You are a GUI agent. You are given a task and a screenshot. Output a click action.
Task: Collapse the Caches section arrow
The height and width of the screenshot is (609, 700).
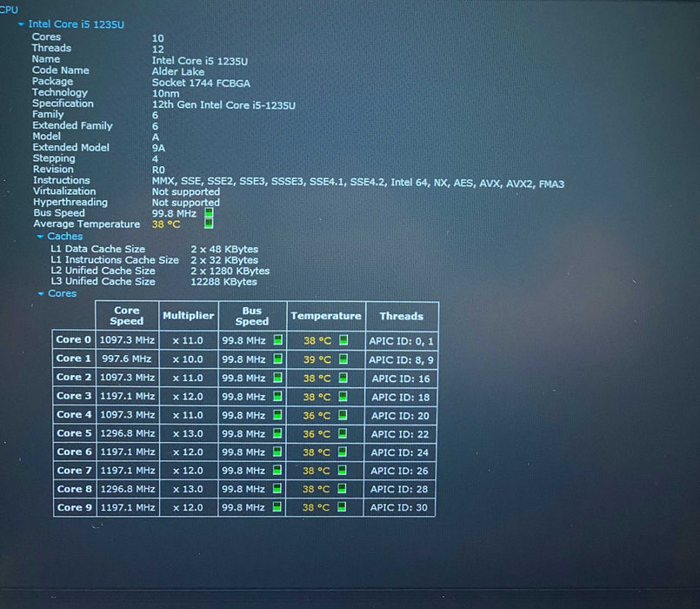click(40, 237)
